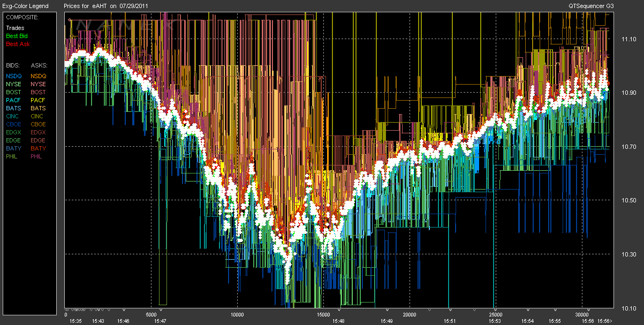Click the 15:48 time label
Viewport: 644px width, 325px height.
(338, 321)
